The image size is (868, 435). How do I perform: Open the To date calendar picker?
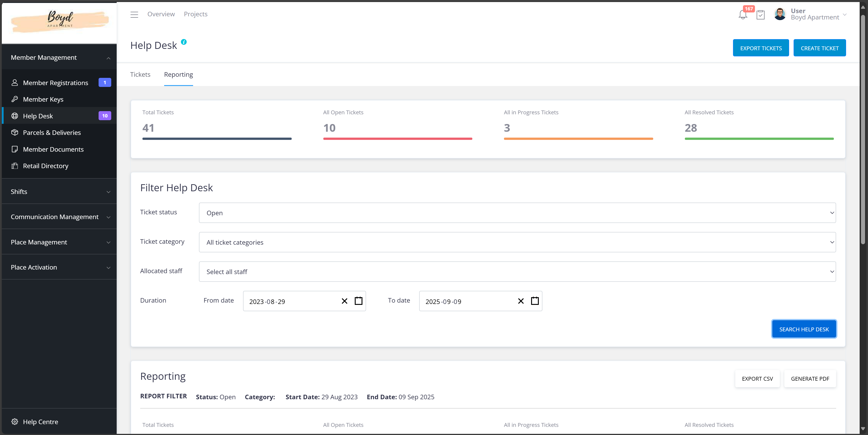(535, 301)
